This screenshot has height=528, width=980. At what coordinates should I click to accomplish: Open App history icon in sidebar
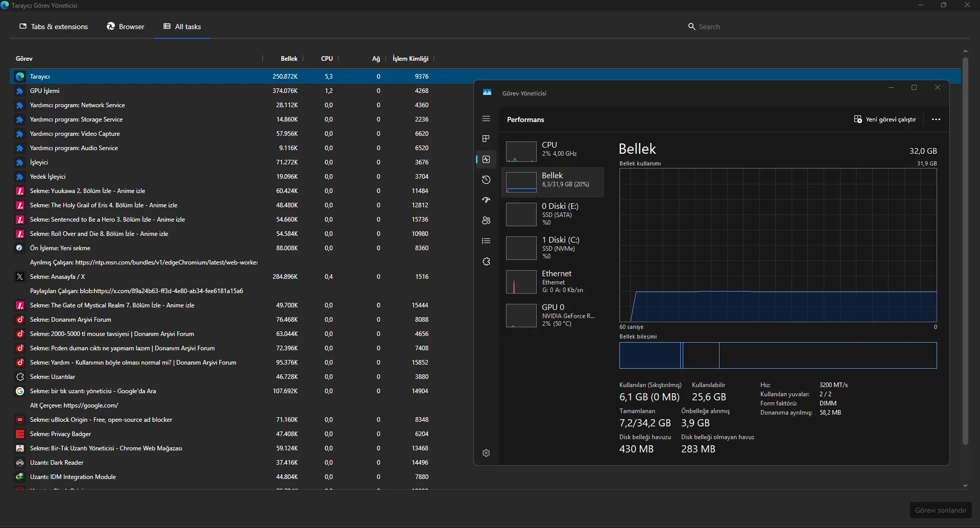[x=486, y=180]
